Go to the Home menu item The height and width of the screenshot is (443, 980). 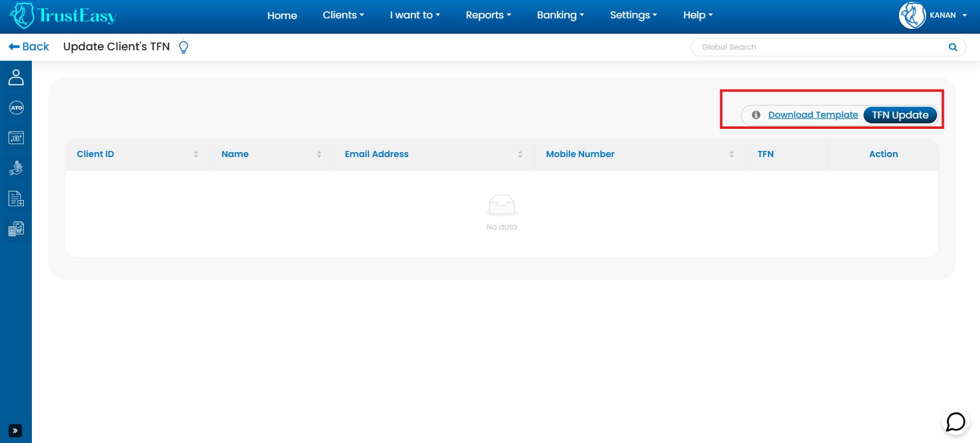tap(282, 15)
